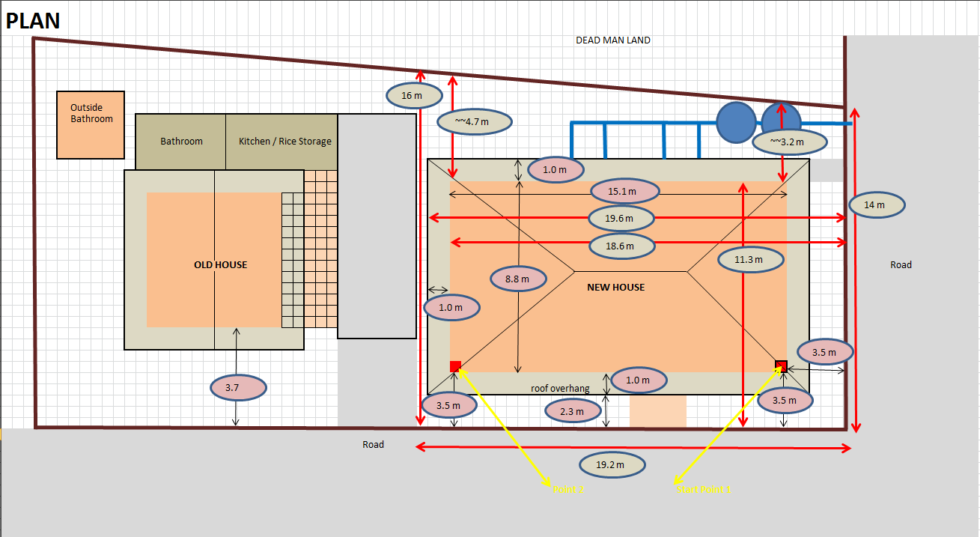Click the 15.1 m dimension oval
This screenshot has height=537, width=980.
[x=625, y=192]
